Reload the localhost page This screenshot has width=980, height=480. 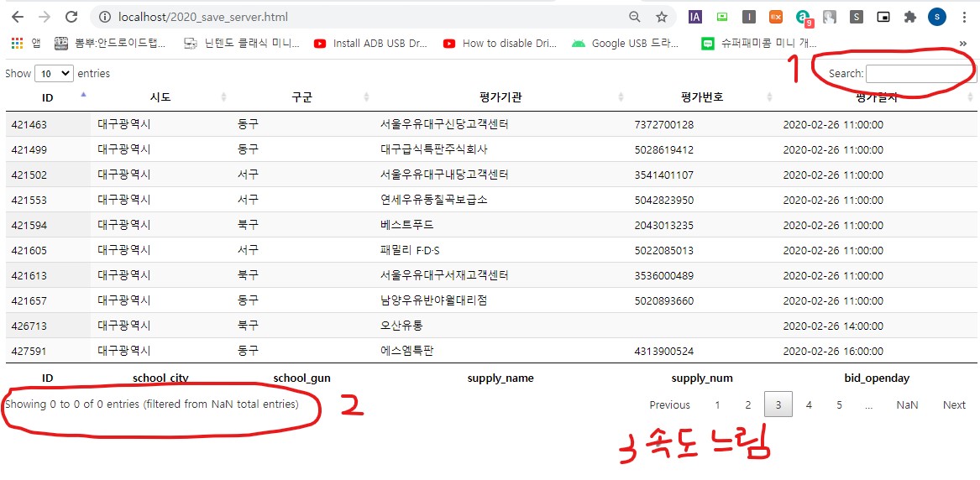pyautogui.click(x=71, y=17)
